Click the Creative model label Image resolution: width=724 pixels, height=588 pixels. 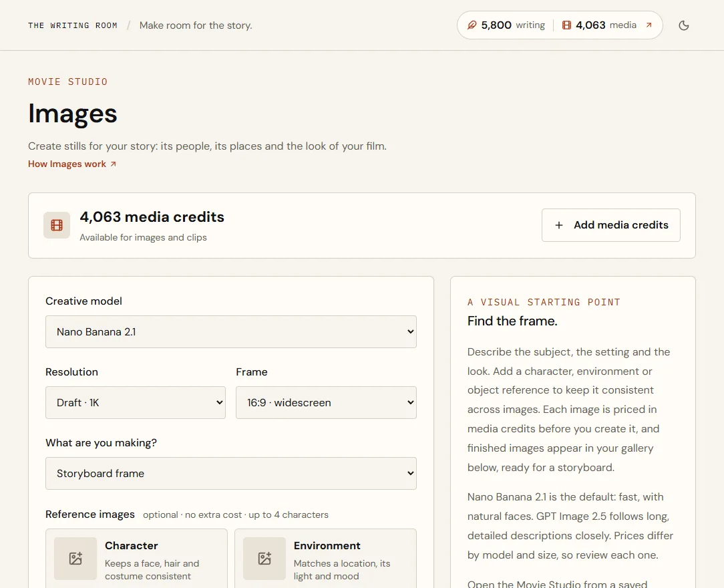coord(83,301)
